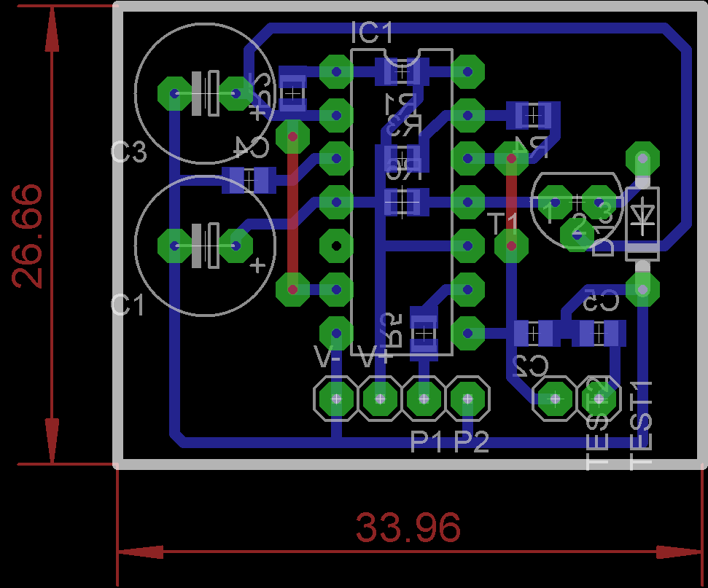Click the P2 header pin pad
The height and width of the screenshot is (588, 708).
click(467, 399)
